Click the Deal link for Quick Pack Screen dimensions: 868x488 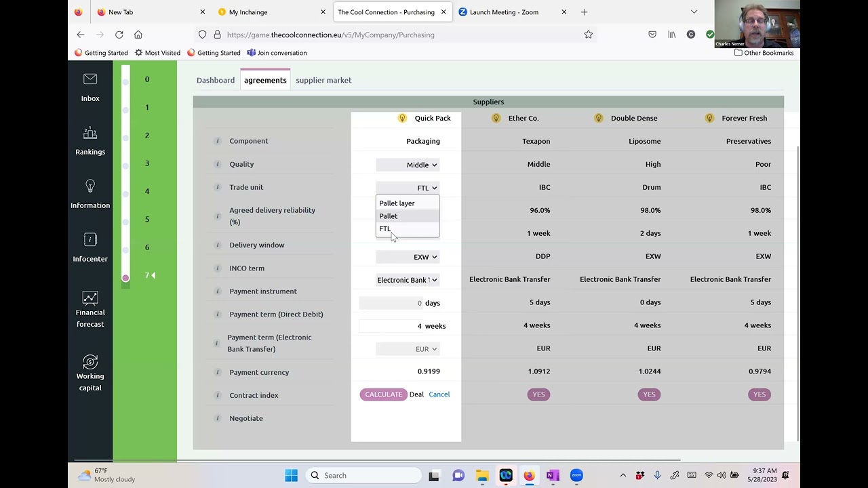[x=416, y=394]
